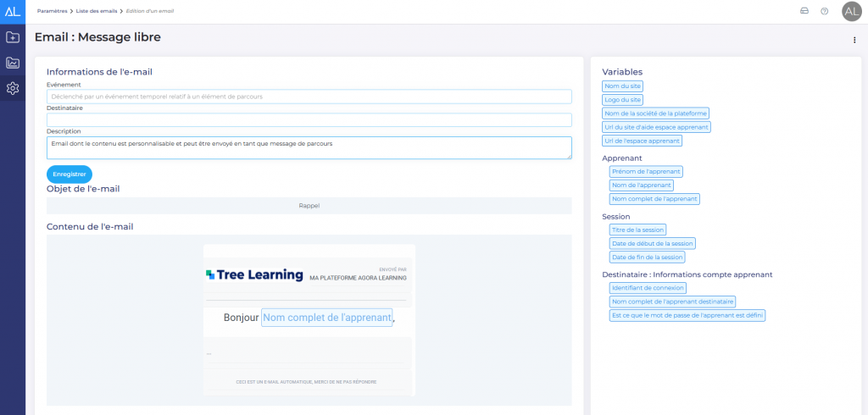Open the settings gear in the sidebar

tap(13, 88)
